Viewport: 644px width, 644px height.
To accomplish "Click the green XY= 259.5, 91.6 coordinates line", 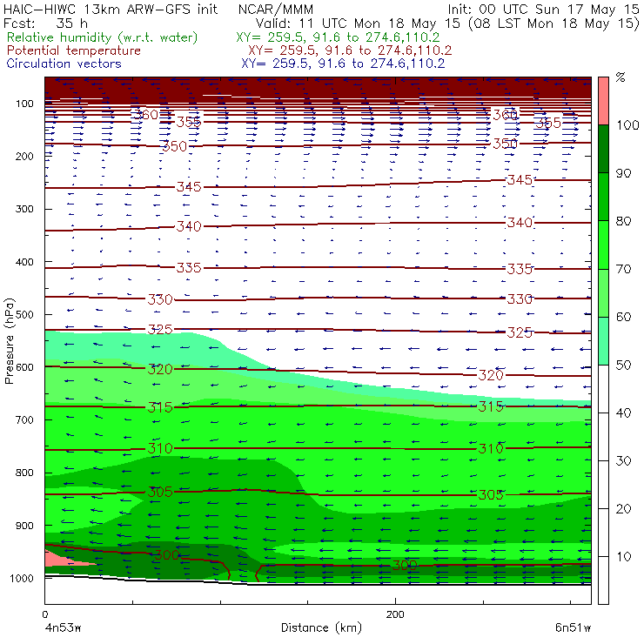I will coord(338,37).
